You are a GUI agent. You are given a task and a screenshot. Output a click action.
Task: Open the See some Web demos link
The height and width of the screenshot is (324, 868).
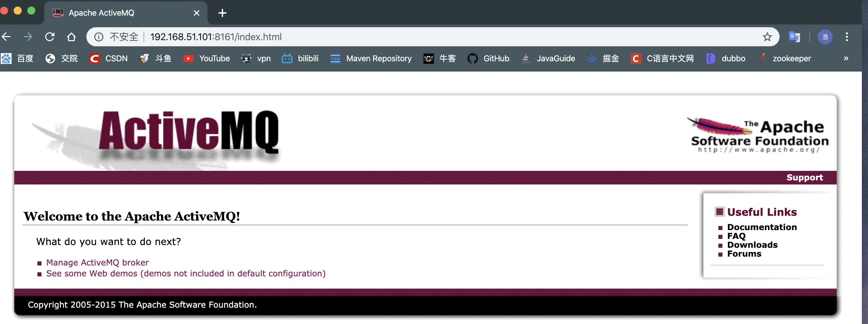[x=186, y=274]
